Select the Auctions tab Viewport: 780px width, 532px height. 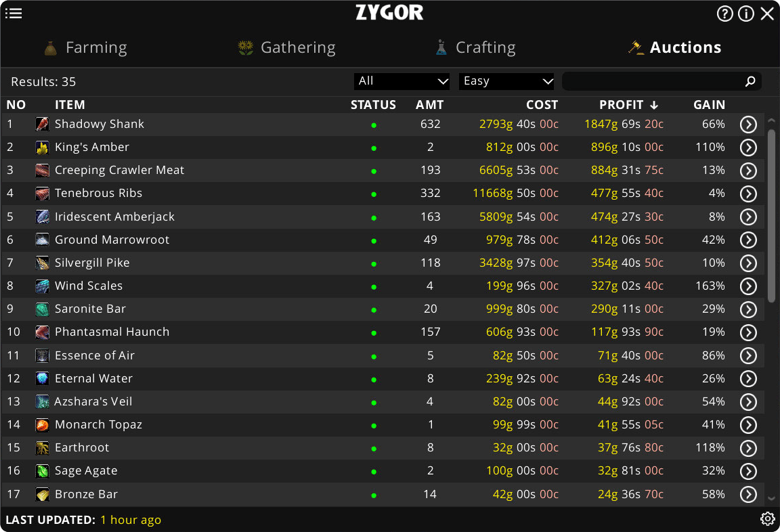point(674,47)
